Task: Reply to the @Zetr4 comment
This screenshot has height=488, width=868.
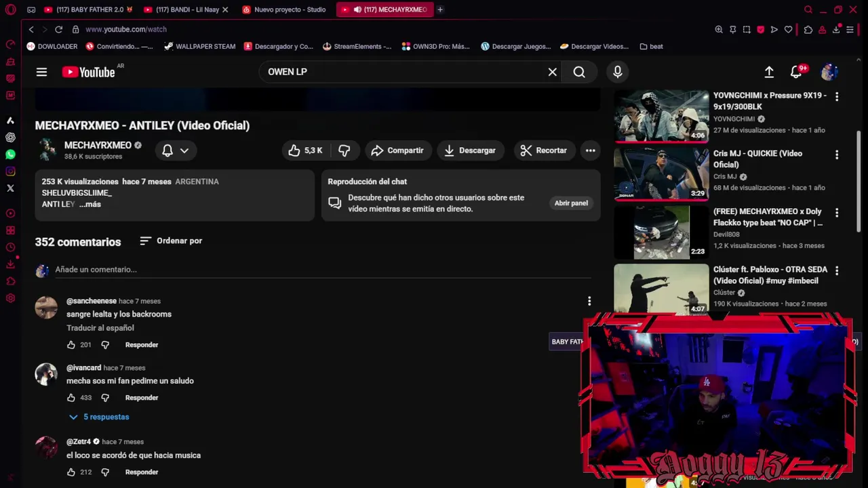Action: click(x=142, y=472)
